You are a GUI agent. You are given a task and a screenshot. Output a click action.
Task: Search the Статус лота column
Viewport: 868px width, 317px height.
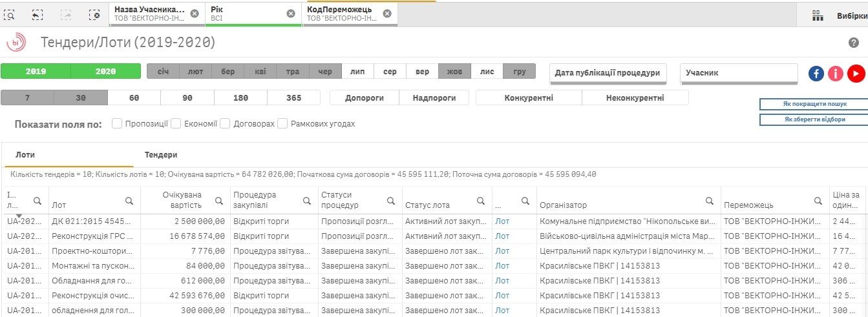[480, 201]
